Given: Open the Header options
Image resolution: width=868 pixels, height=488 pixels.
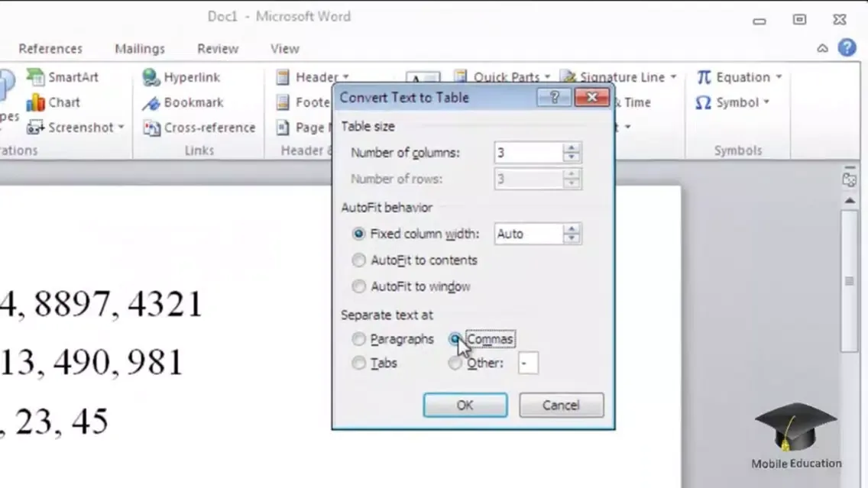Looking at the screenshot, I should coord(313,77).
